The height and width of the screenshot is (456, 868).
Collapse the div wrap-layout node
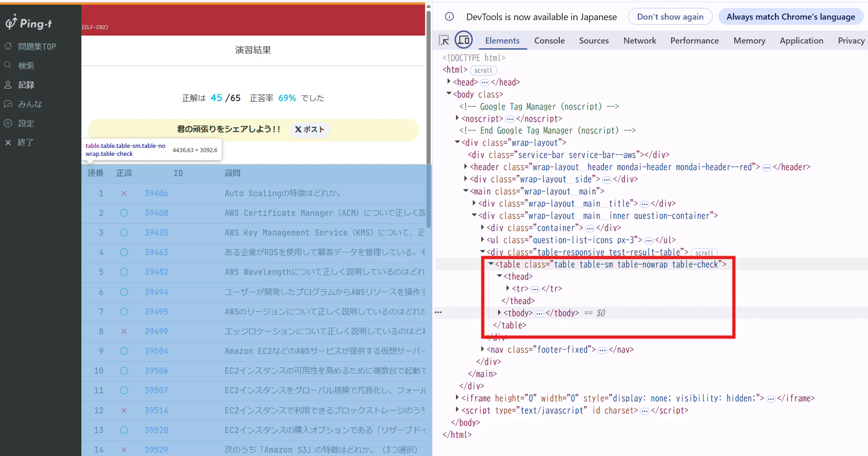(x=457, y=142)
